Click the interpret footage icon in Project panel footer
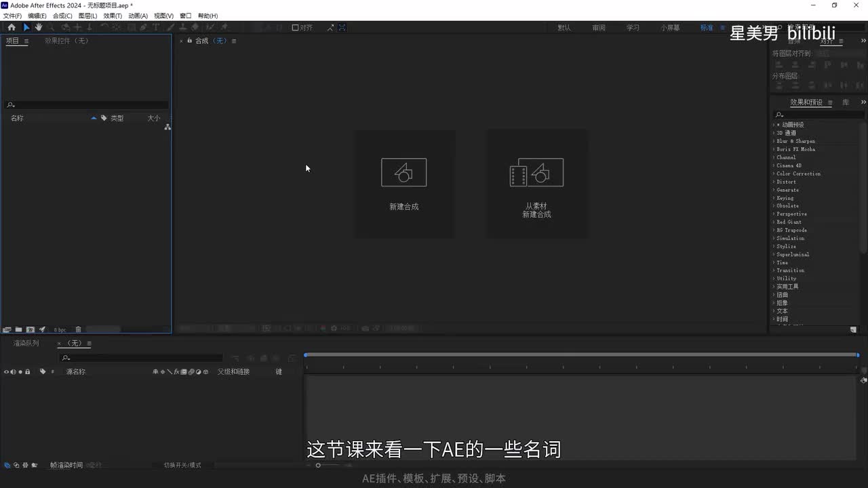Screen dimensions: 868x488 coord(7,329)
